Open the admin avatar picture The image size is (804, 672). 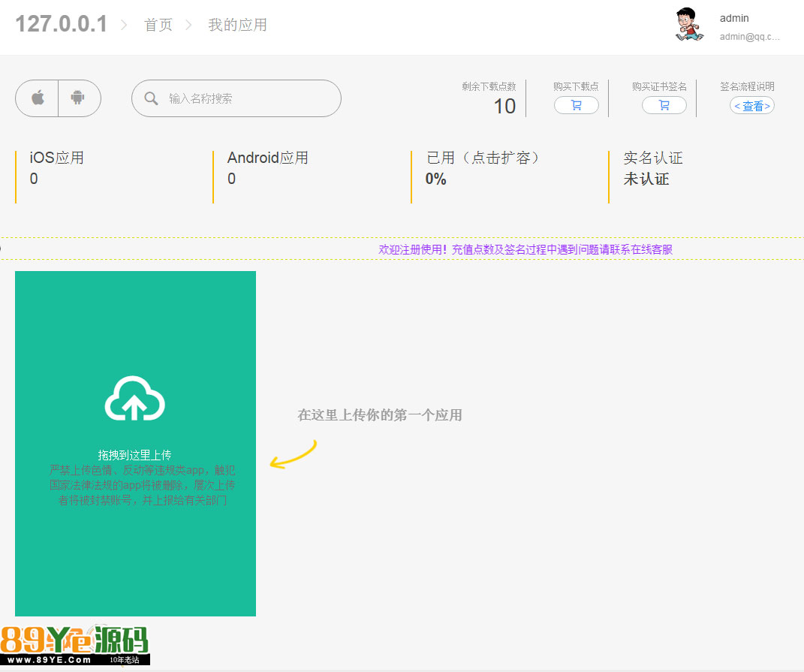[x=689, y=25]
